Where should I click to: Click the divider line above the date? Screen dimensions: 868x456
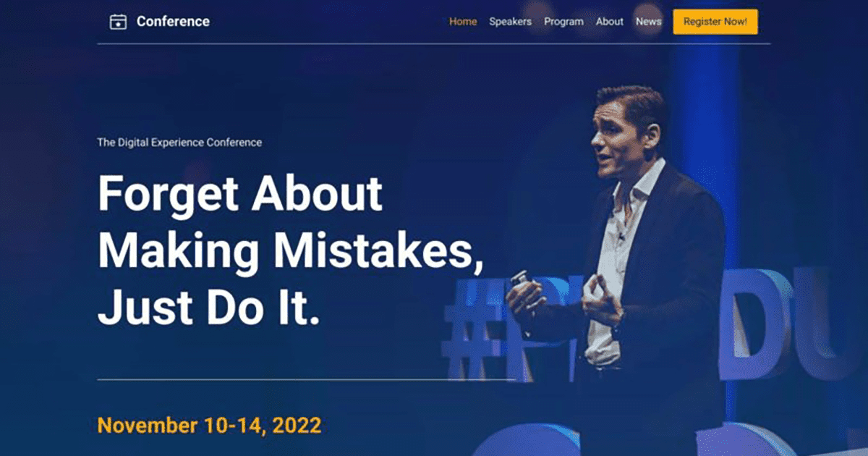click(x=306, y=379)
